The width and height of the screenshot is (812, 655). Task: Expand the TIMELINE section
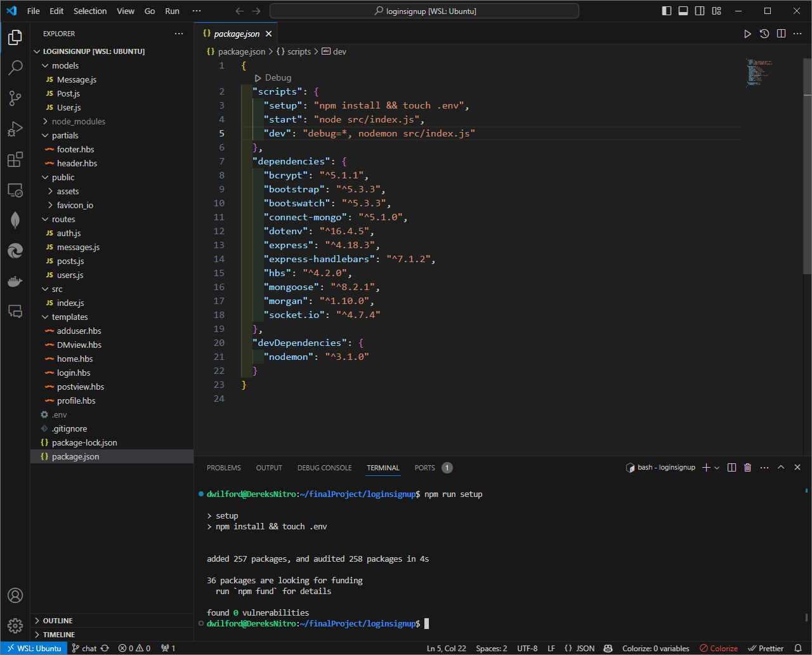[x=59, y=635]
